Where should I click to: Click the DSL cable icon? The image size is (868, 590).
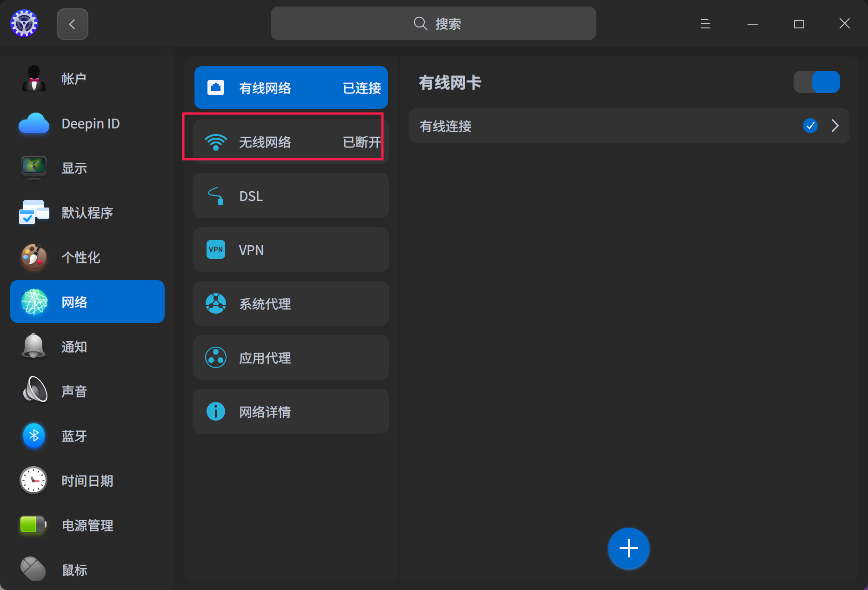(216, 195)
